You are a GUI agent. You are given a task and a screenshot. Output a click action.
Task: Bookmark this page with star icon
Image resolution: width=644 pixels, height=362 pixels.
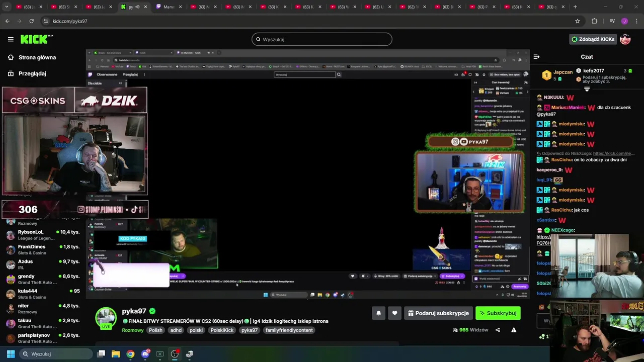pos(578,21)
